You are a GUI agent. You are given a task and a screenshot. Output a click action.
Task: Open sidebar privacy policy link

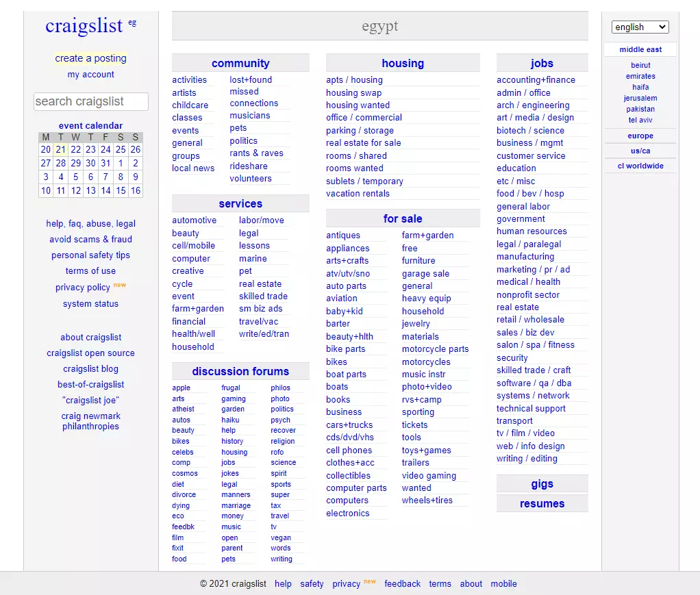tap(83, 288)
